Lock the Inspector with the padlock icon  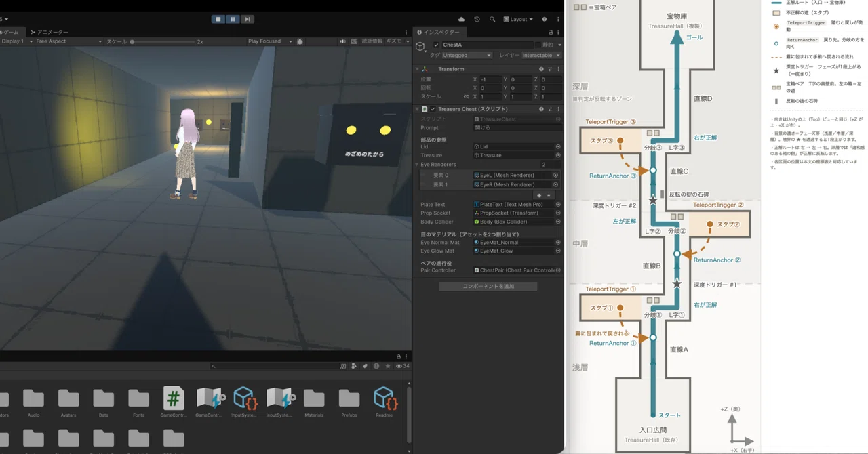551,32
